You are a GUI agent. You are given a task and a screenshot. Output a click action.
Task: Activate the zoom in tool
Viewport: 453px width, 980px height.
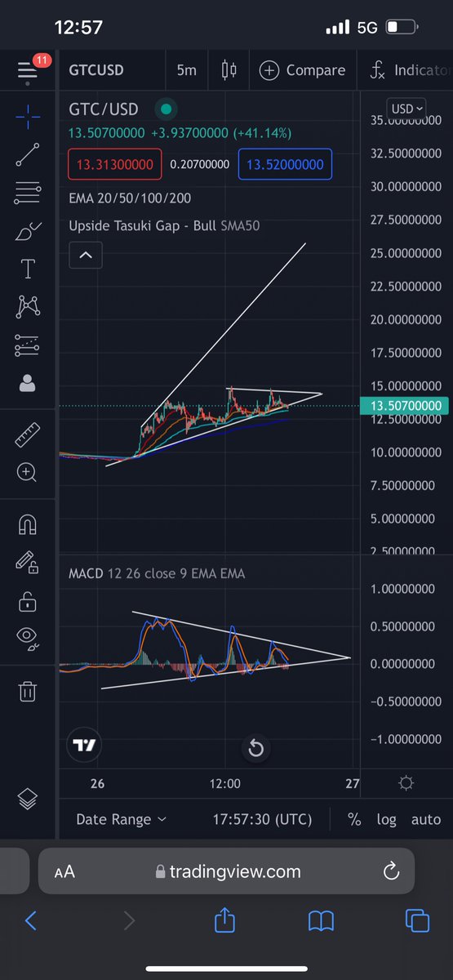[x=28, y=472]
